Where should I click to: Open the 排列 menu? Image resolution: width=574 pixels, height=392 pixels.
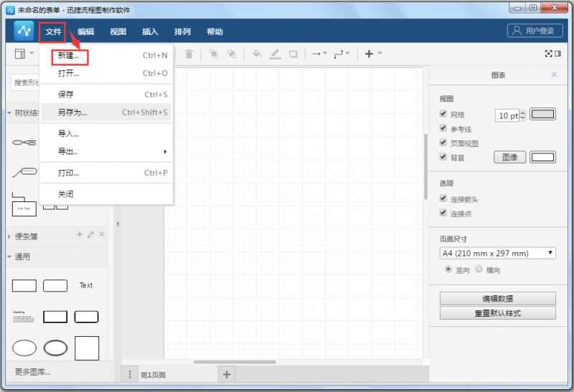[x=182, y=32]
